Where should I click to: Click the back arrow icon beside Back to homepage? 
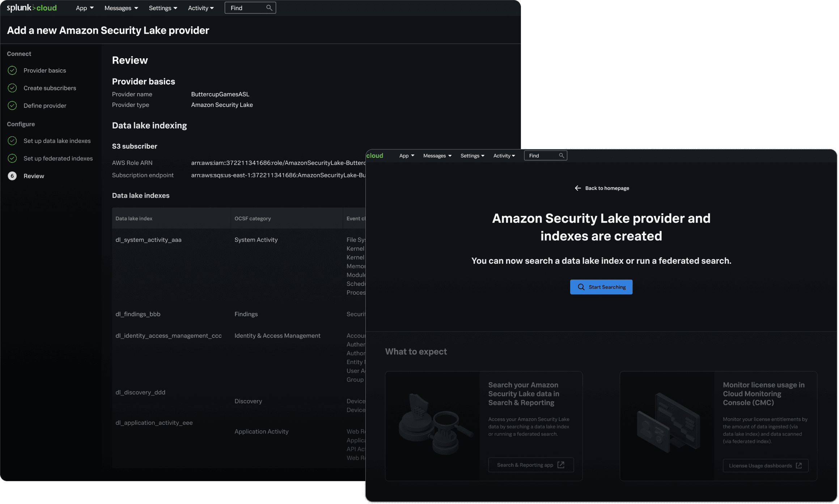click(x=578, y=188)
